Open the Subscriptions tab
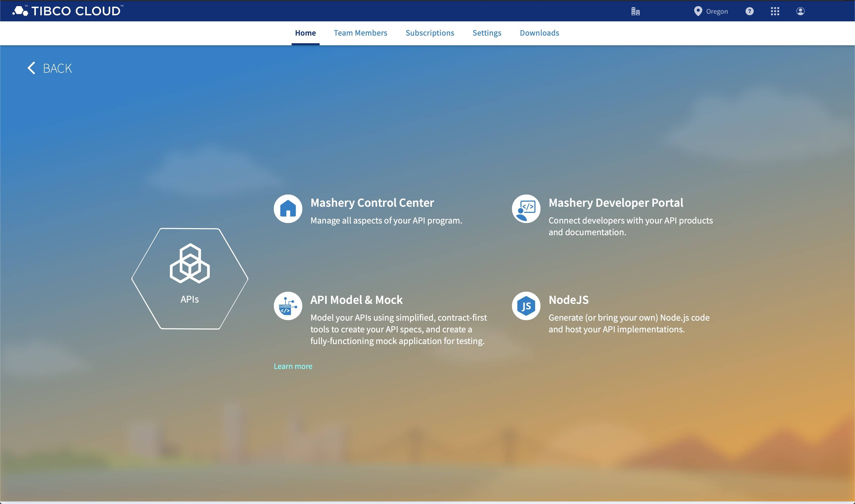The width and height of the screenshot is (855, 504). coord(430,33)
